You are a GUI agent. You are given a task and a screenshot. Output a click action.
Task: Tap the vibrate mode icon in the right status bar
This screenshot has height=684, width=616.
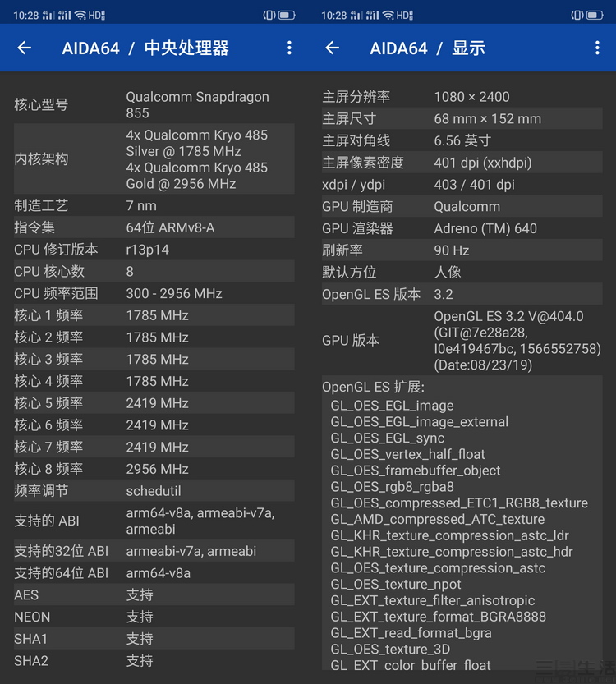(577, 16)
